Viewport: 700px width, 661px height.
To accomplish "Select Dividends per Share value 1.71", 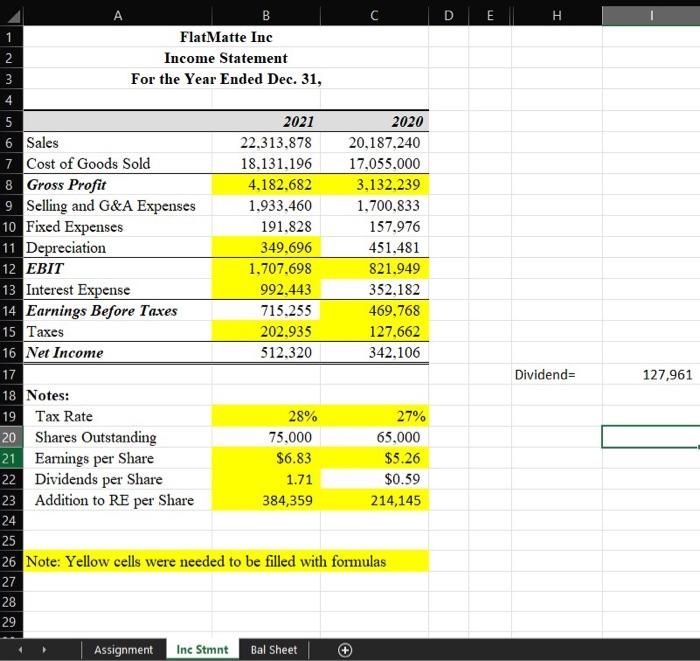I will pos(266,479).
